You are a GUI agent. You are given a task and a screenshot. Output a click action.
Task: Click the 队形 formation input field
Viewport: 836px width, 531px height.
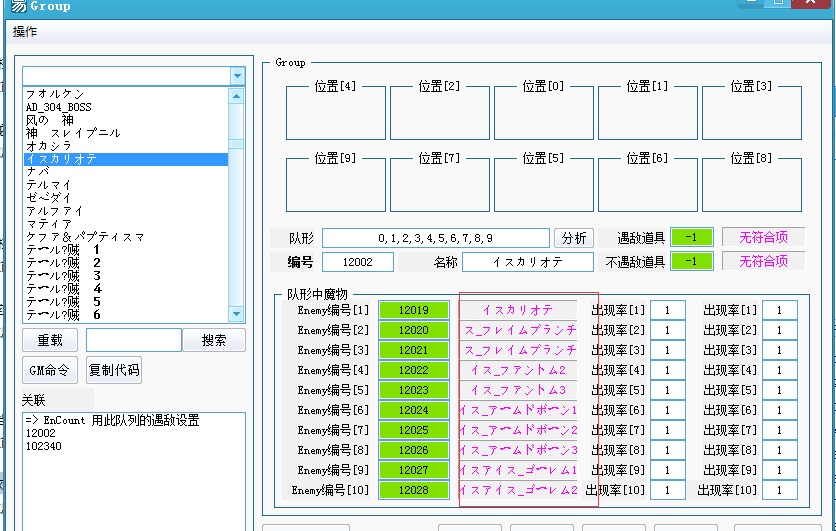click(x=435, y=238)
